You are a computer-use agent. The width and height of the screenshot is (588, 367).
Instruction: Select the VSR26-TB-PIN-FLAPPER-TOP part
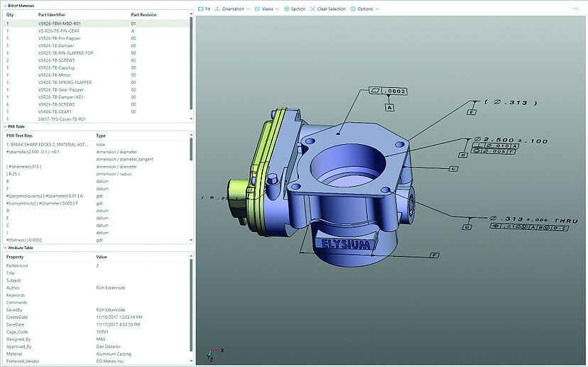tap(96, 53)
